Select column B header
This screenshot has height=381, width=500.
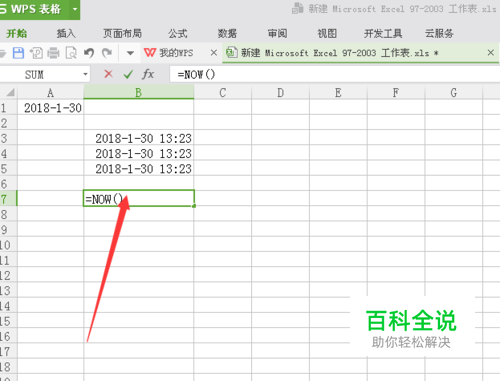click(x=139, y=92)
